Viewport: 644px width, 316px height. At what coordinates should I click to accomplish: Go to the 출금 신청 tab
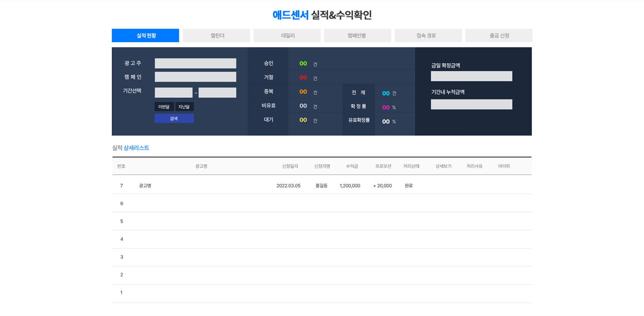click(x=499, y=36)
